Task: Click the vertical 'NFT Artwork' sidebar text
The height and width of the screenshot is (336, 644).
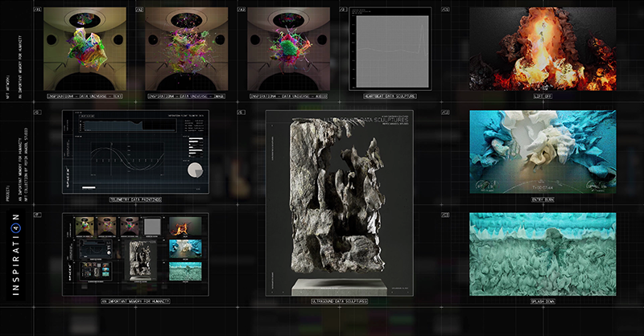Action: point(7,87)
